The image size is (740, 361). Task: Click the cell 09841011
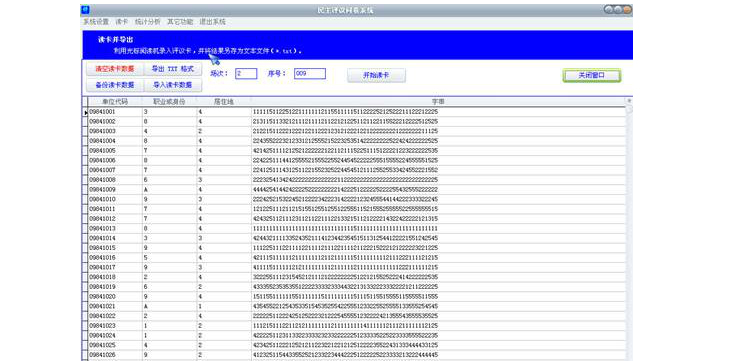click(x=115, y=209)
